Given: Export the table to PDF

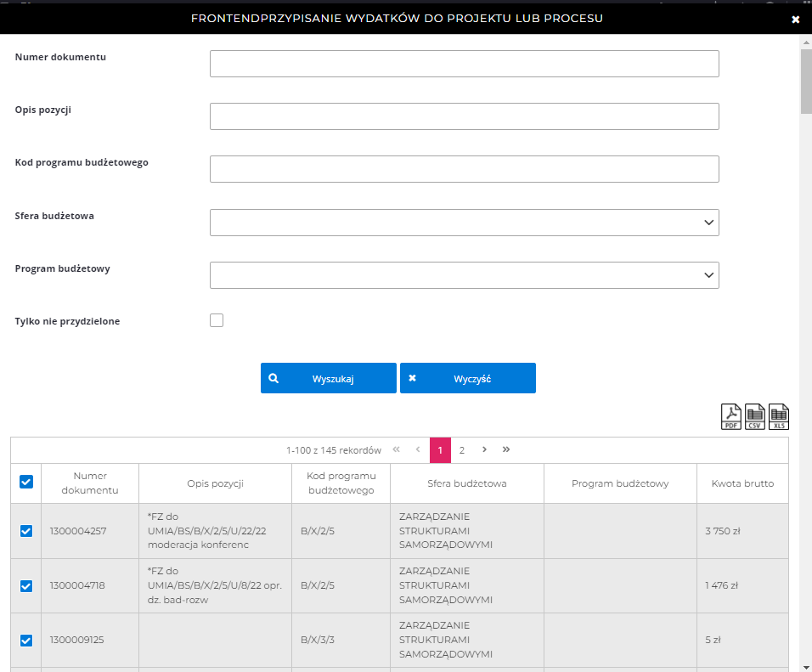Looking at the screenshot, I should click(731, 416).
